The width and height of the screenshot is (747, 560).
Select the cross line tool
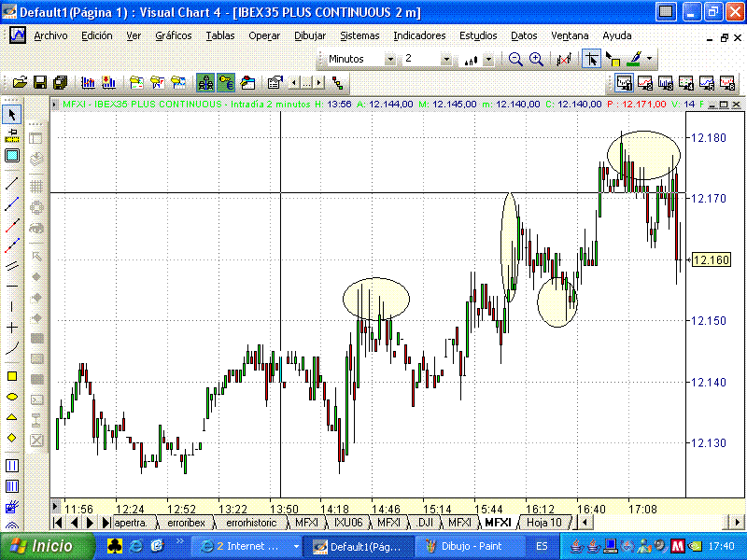(12, 328)
